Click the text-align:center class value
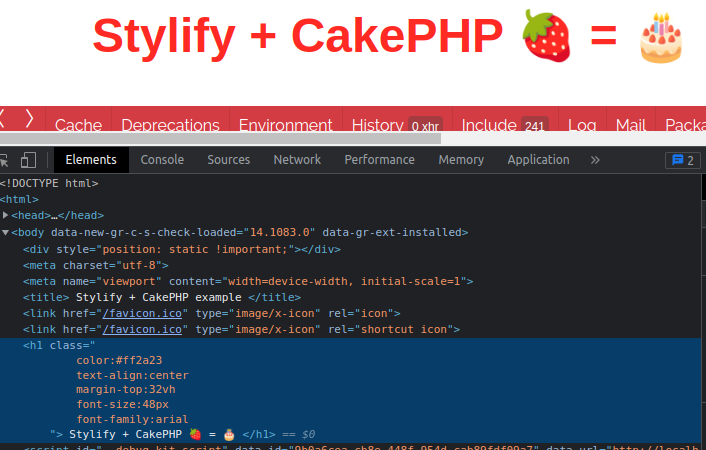This screenshot has width=706, height=450. tap(132, 375)
